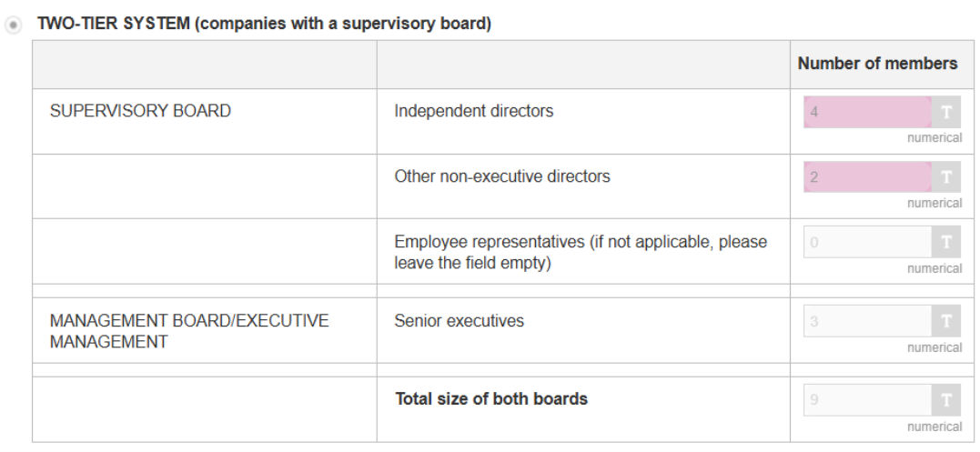Click the Other non-executive directors label
Screen dimensions: 980x452
point(501,176)
